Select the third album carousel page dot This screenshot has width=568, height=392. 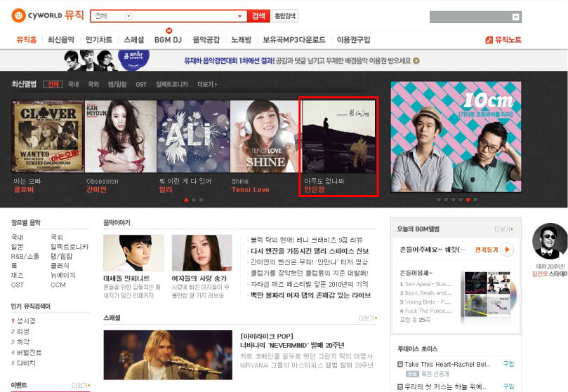click(x=201, y=200)
